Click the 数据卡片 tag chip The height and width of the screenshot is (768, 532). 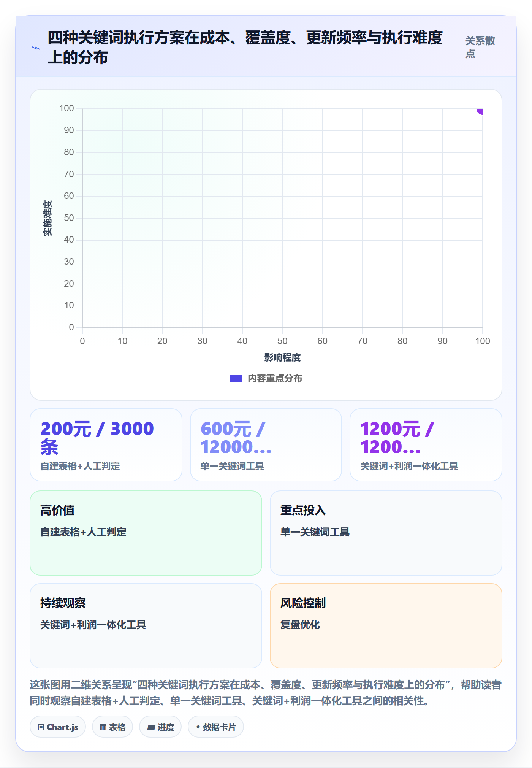(216, 727)
